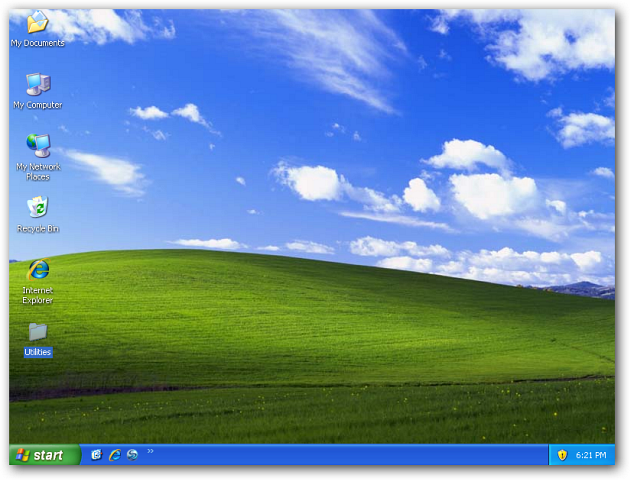Launch Internet Explorer from Quick Launch
The width and height of the screenshot is (630, 480).
coord(115,455)
